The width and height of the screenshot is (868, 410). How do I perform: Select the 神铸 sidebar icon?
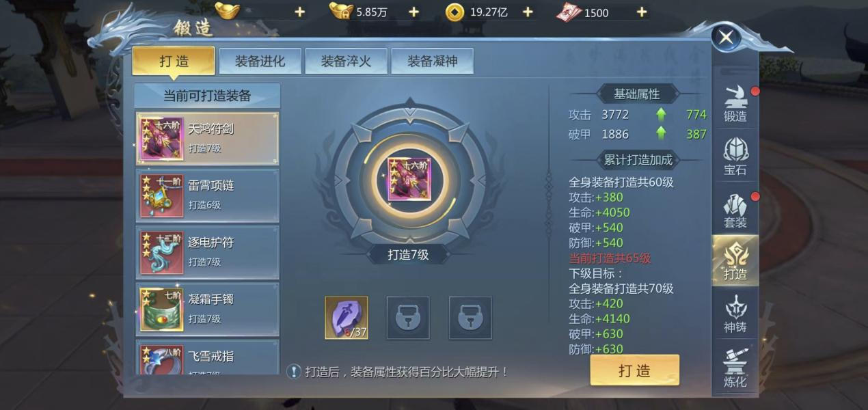click(x=735, y=314)
